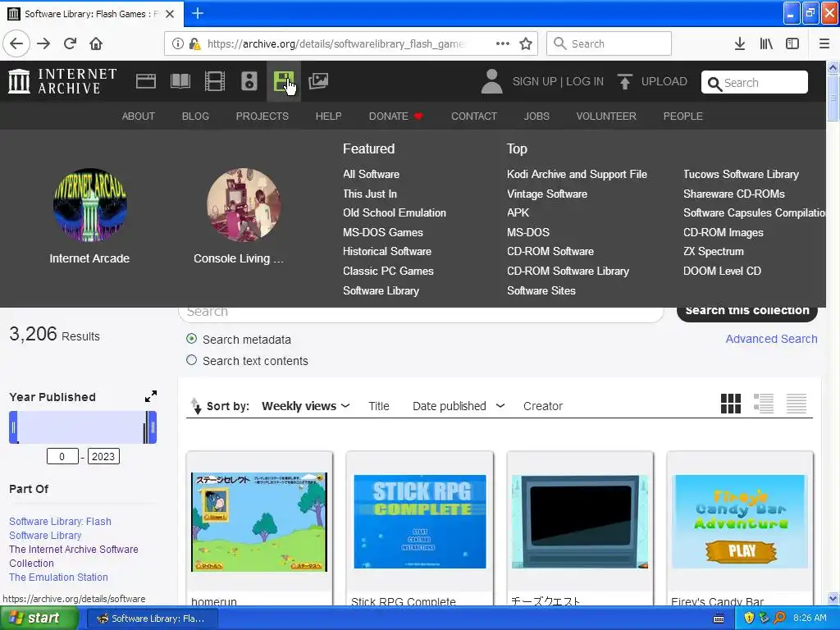Sort results by Title

[x=379, y=406]
